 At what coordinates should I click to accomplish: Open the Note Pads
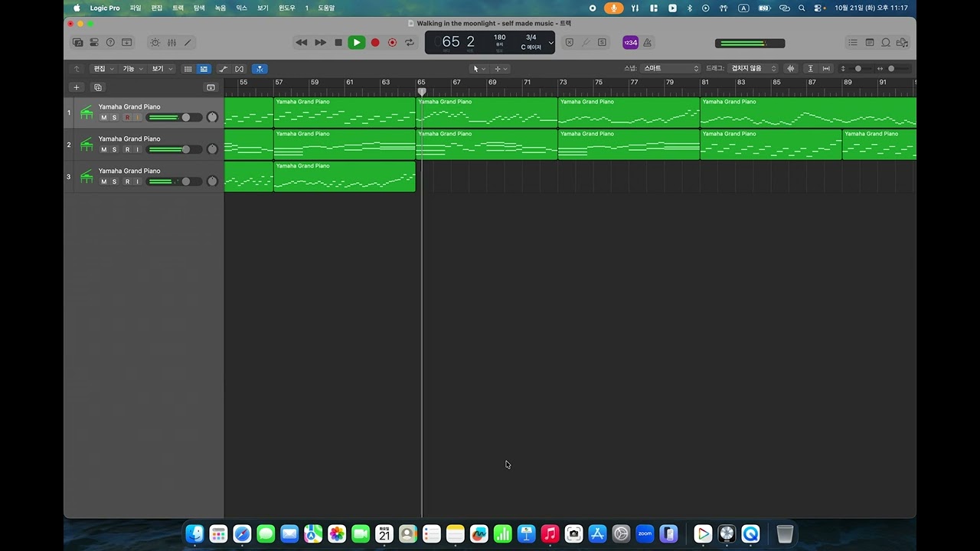[x=870, y=43]
